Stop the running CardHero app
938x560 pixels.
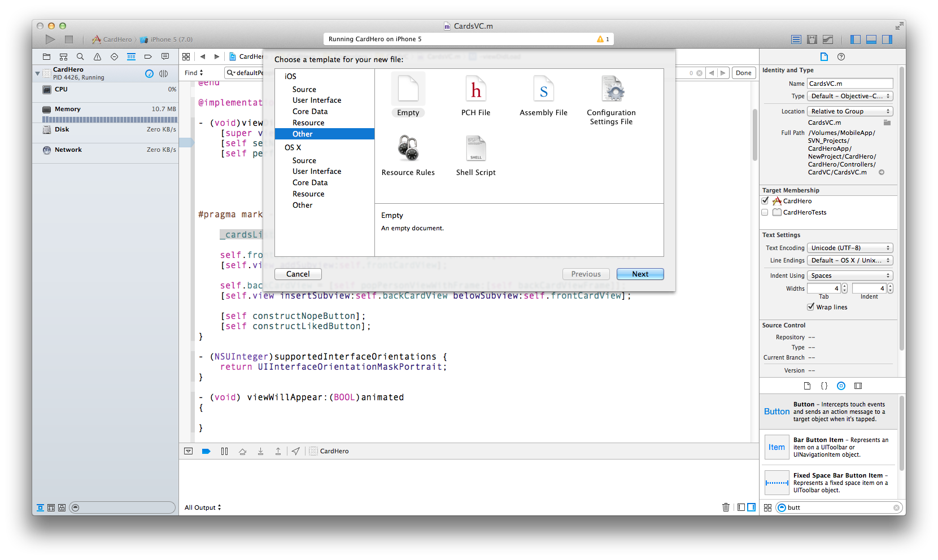[x=69, y=39]
